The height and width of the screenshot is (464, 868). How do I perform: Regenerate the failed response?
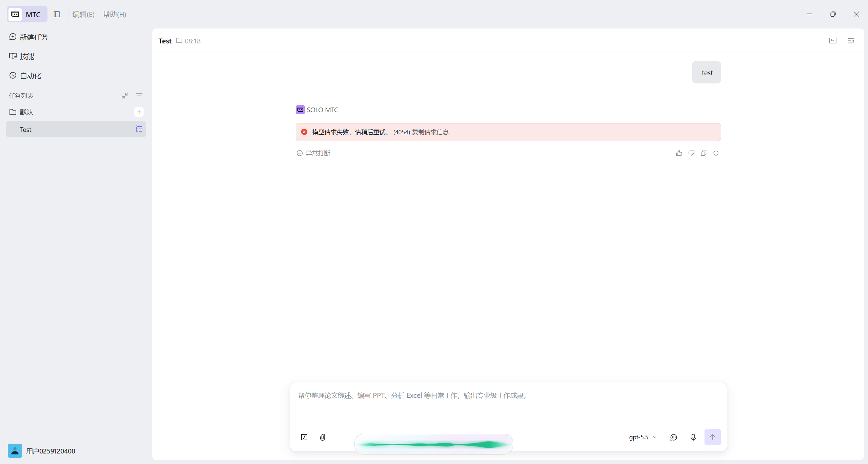point(716,153)
